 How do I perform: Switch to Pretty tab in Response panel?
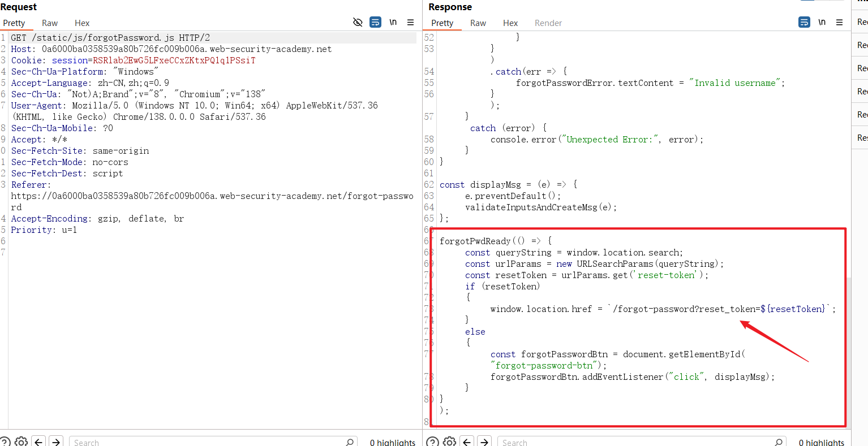(x=442, y=23)
